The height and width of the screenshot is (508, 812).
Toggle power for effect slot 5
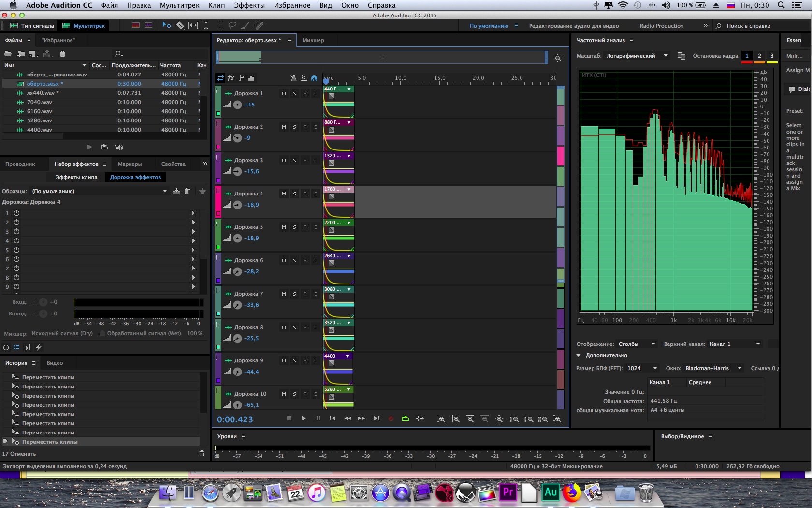coord(16,250)
